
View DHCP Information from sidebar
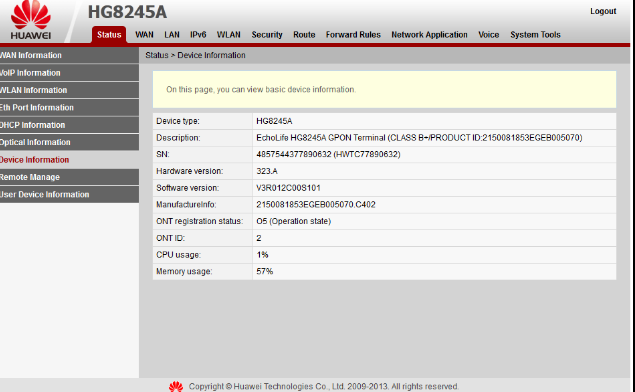point(69,125)
